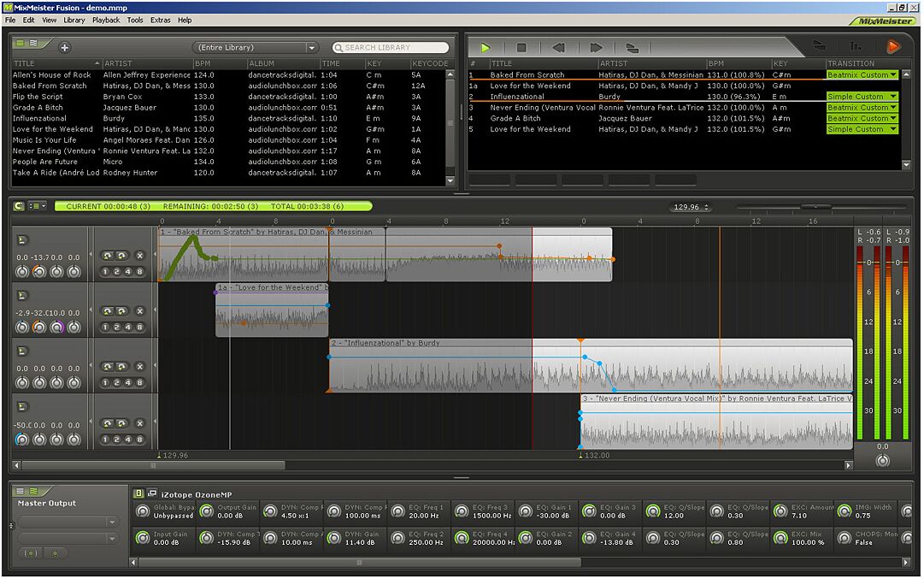This screenshot has height=579, width=924.
Task: Click the overlapping-bars transition icon in playlist toolbar
Action: click(632, 48)
